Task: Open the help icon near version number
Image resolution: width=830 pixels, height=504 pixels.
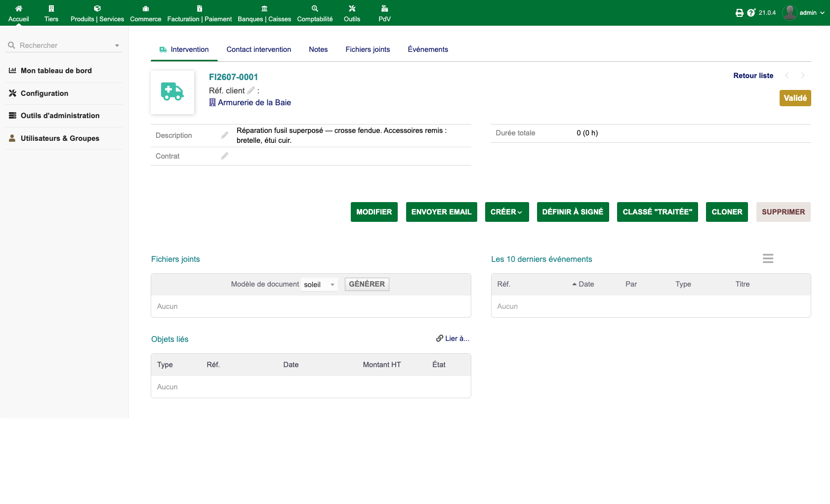Action: [x=751, y=13]
